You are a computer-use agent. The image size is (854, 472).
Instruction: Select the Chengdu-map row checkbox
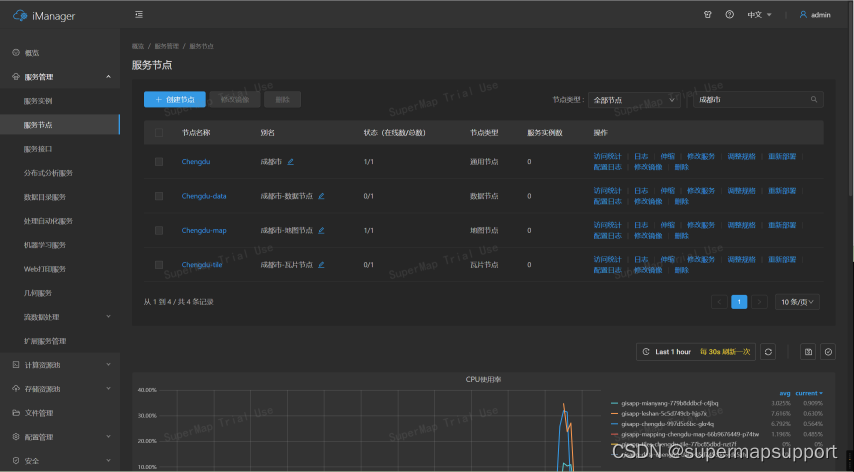tap(159, 230)
